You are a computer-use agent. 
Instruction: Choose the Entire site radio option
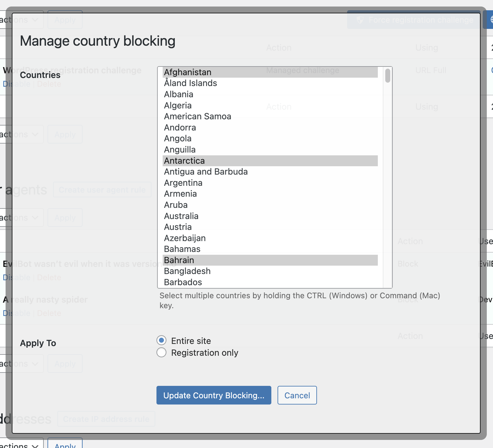[161, 341]
